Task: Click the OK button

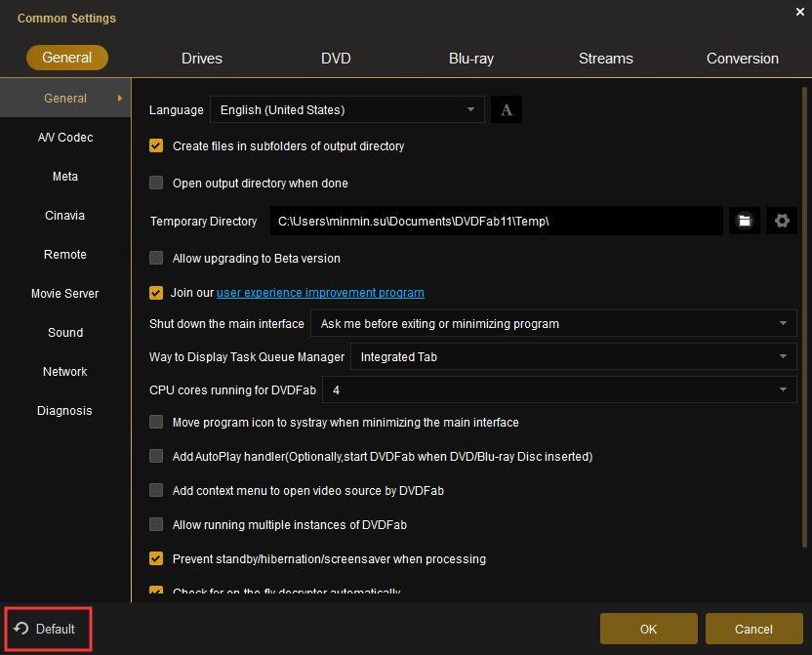Action: point(648,629)
